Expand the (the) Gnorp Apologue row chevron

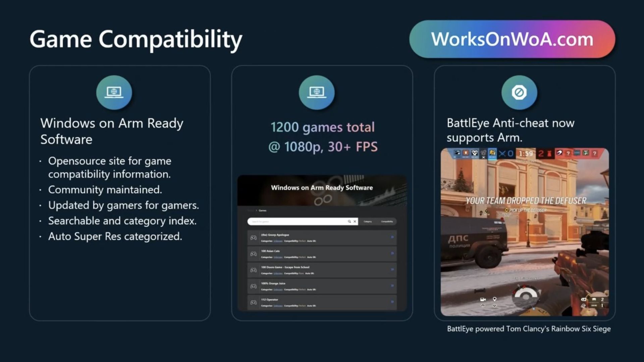tap(392, 237)
